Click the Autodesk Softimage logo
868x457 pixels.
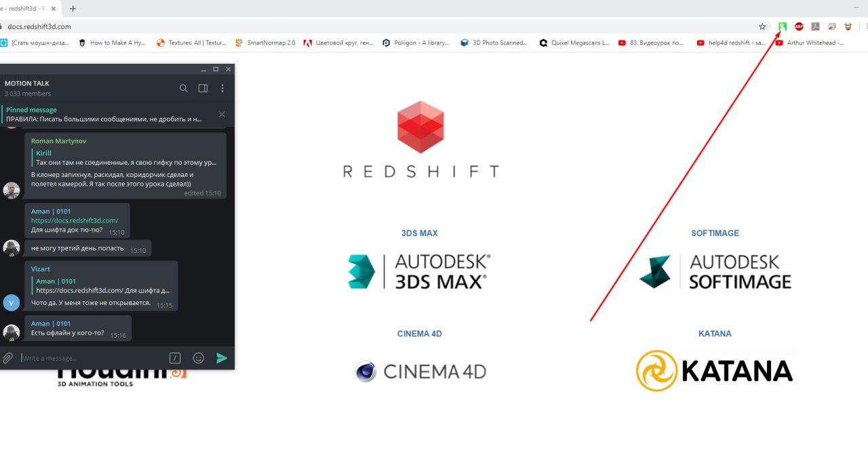click(715, 271)
